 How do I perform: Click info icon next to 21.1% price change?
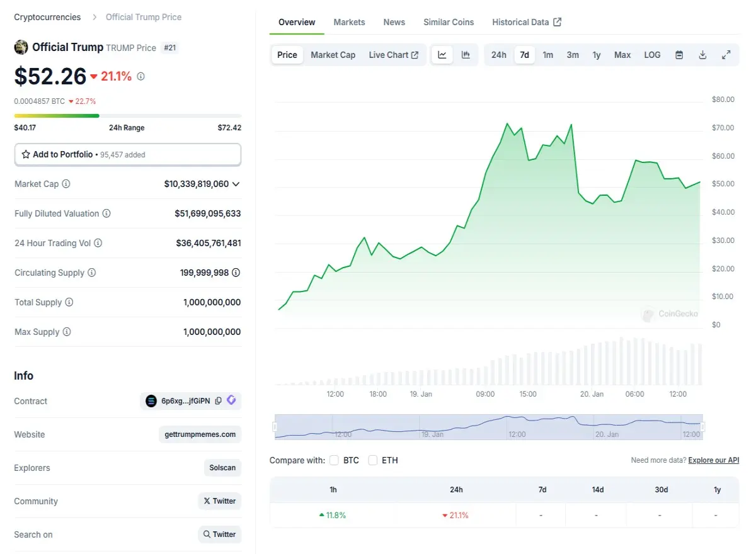(x=140, y=76)
